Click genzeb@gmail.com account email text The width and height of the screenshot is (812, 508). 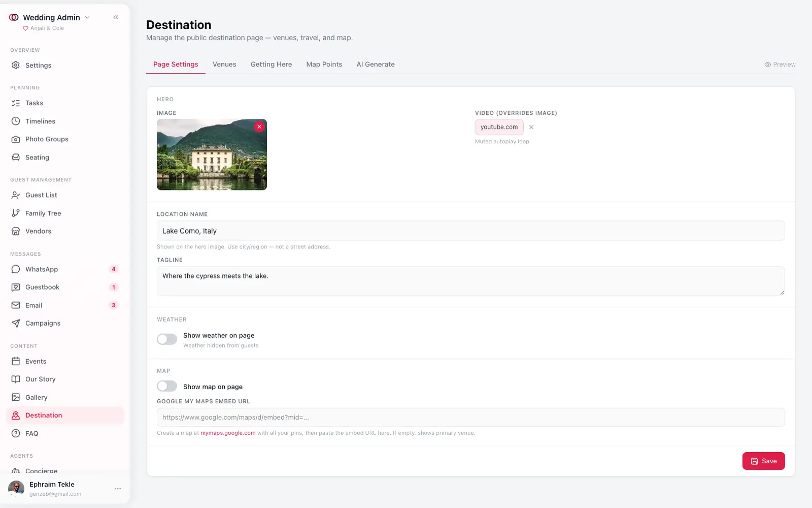click(55, 494)
